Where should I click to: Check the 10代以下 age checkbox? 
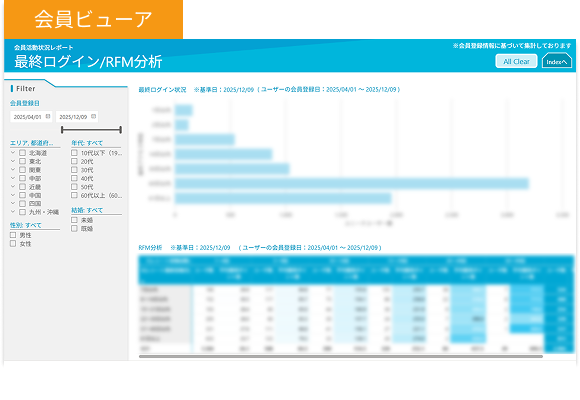point(74,152)
